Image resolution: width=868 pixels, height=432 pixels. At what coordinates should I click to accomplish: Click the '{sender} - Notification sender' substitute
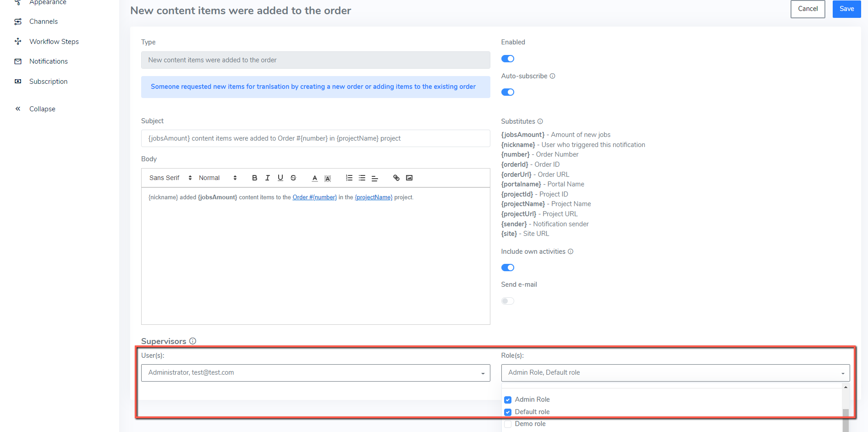[545, 224]
